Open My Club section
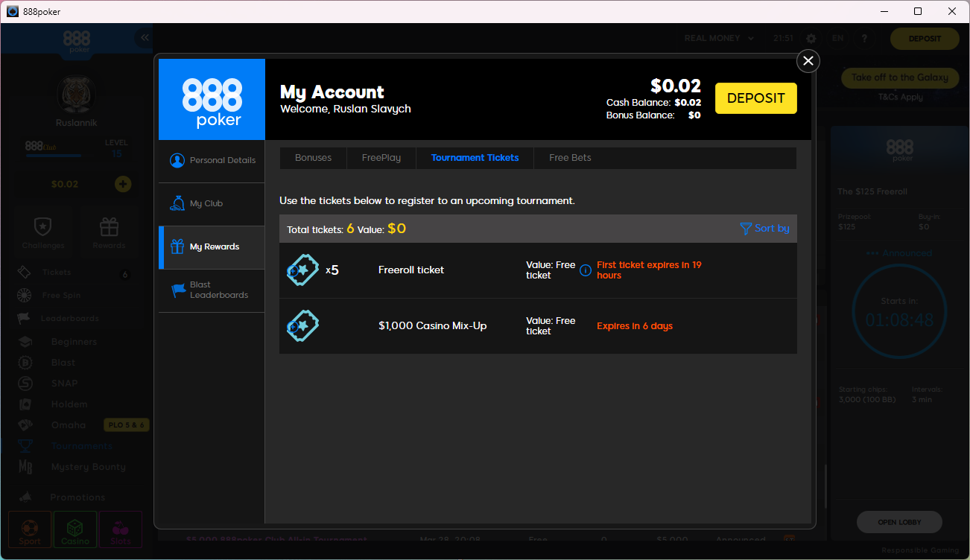 [212, 204]
